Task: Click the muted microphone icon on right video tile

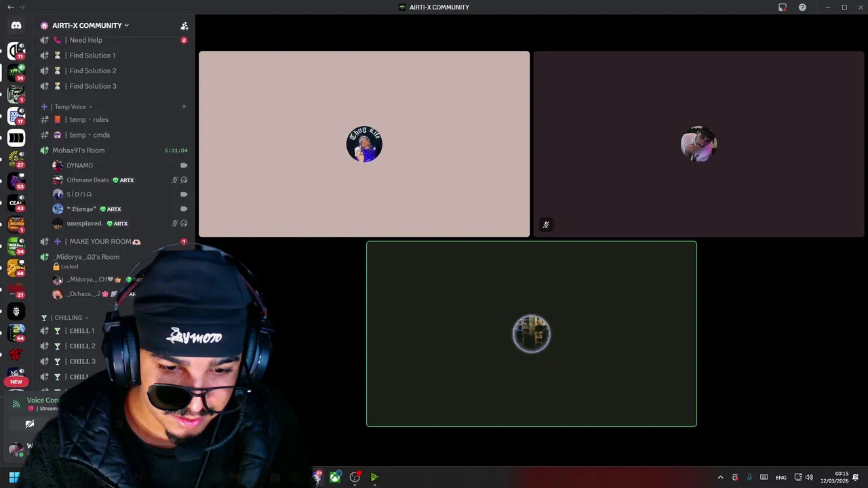Action: 546,225
